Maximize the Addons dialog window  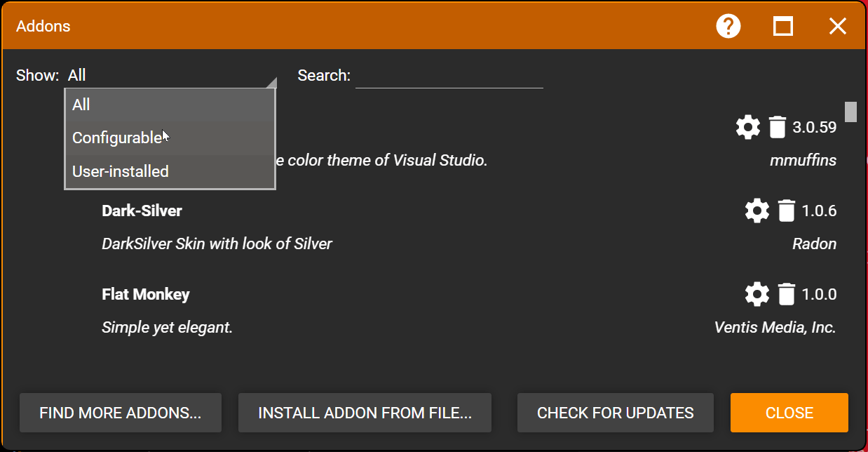point(783,27)
